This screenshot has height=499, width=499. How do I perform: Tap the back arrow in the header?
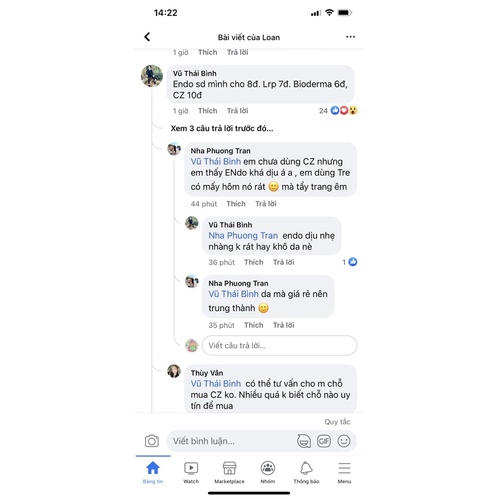point(147,37)
